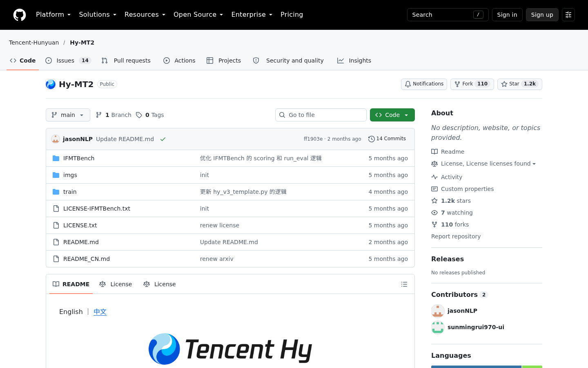Switch to the Insights tab
The width and height of the screenshot is (588, 368).
click(354, 61)
